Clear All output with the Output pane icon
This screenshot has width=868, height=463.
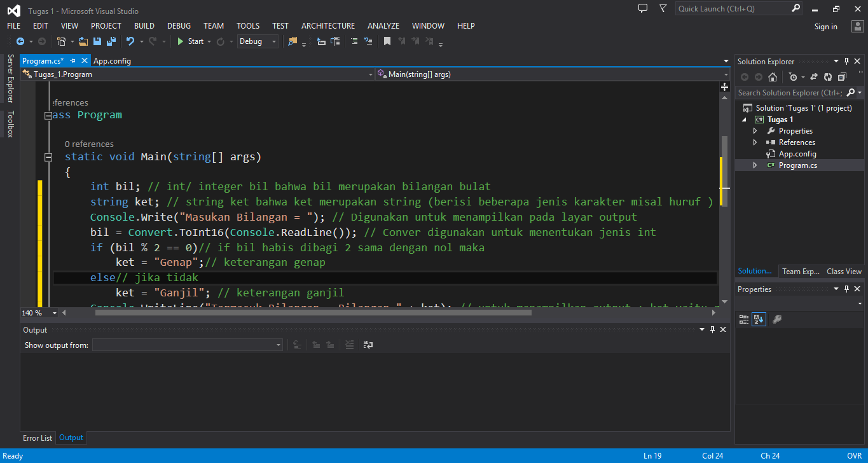[x=350, y=344]
